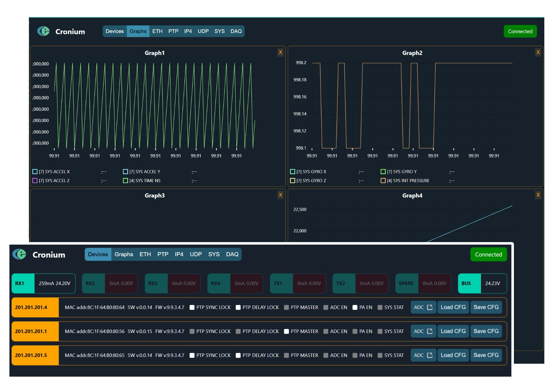Select the RX1 channel tile
This screenshot has height=392, width=555.
click(43, 283)
